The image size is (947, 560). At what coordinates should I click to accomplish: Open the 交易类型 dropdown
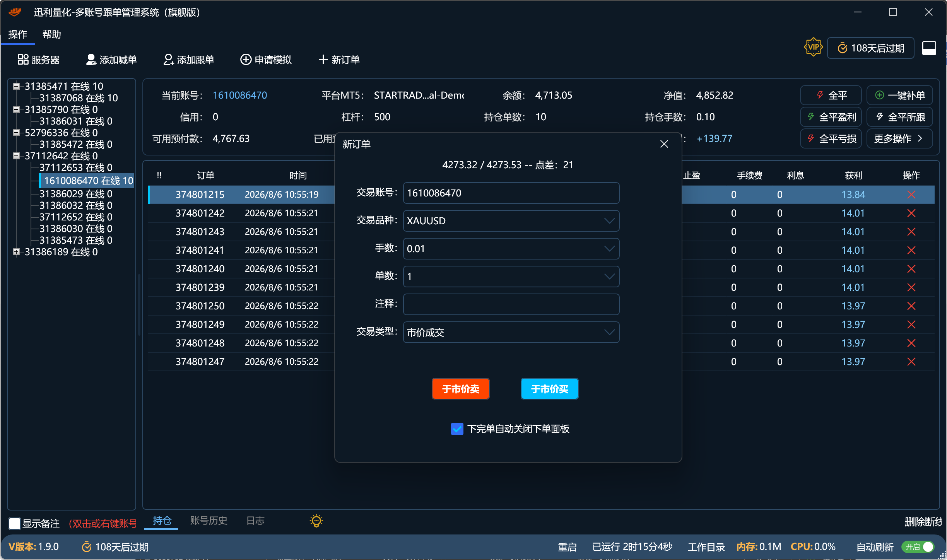click(511, 332)
